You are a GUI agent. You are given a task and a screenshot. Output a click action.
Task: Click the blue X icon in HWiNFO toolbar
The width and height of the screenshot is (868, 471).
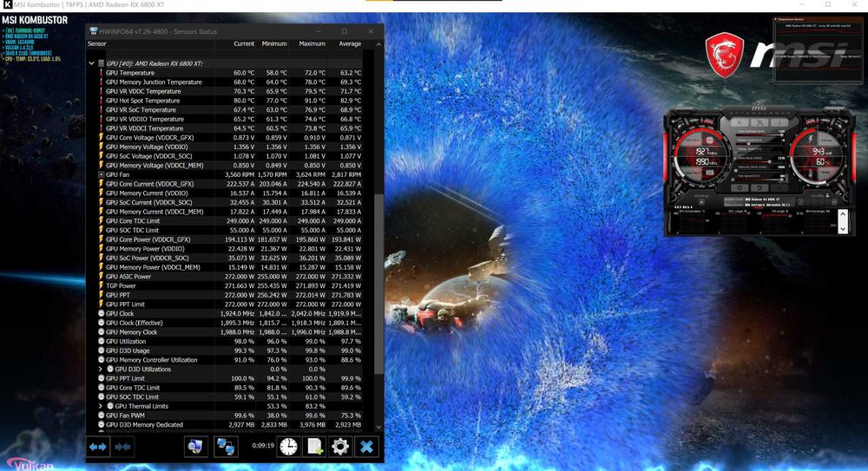click(x=366, y=447)
